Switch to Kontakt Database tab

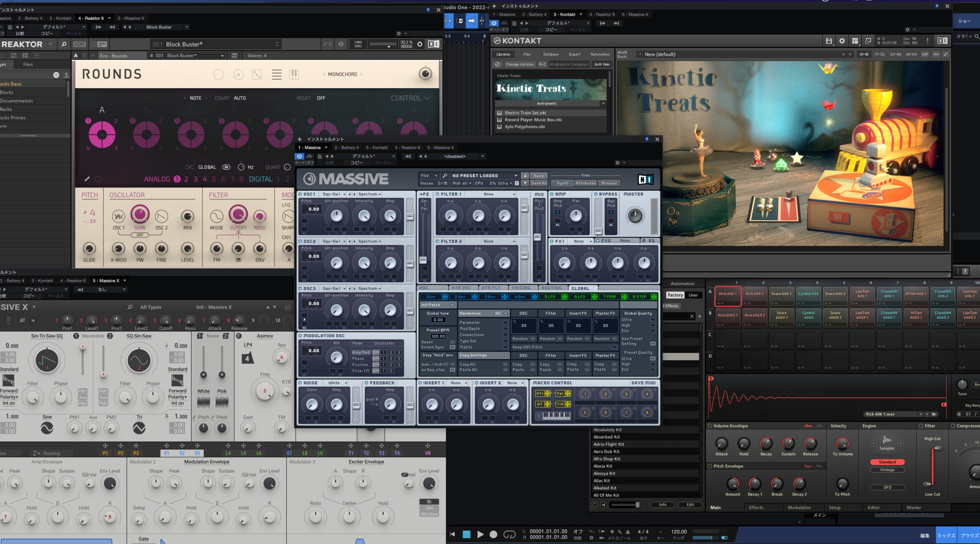point(550,54)
